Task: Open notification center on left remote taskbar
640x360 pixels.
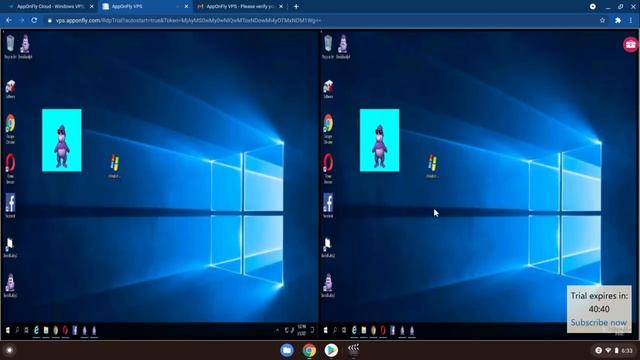Action: [x=312, y=330]
